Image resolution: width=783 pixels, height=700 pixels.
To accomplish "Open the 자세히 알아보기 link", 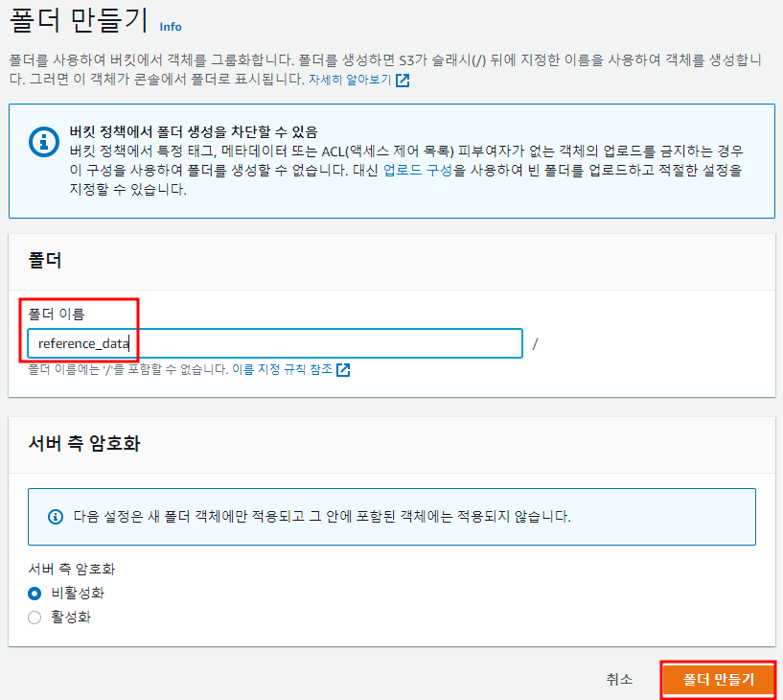I will [x=350, y=80].
